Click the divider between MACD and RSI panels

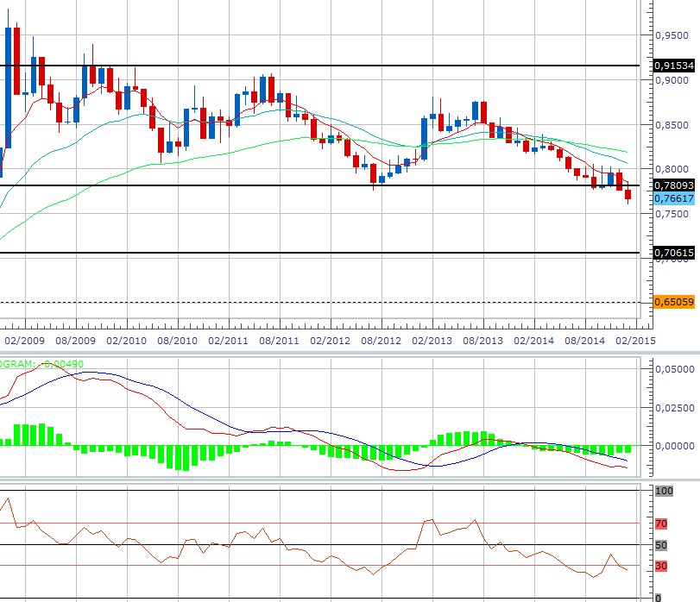tap(350, 480)
